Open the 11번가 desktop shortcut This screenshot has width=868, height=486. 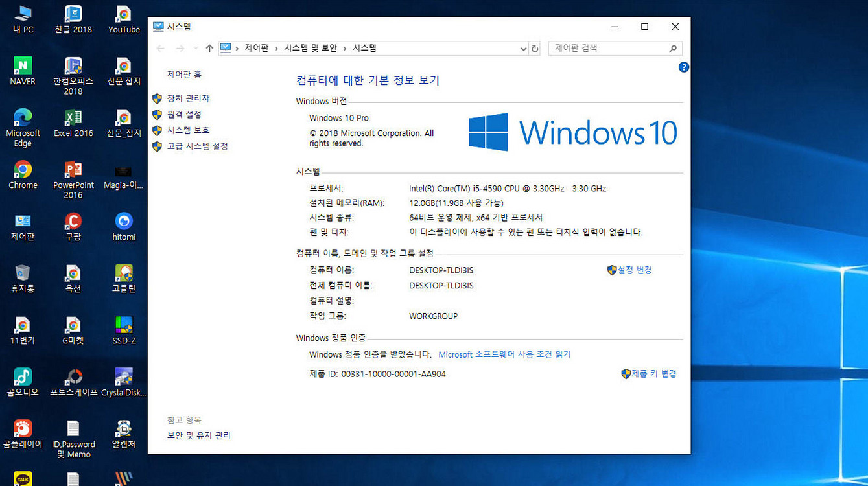point(23,330)
